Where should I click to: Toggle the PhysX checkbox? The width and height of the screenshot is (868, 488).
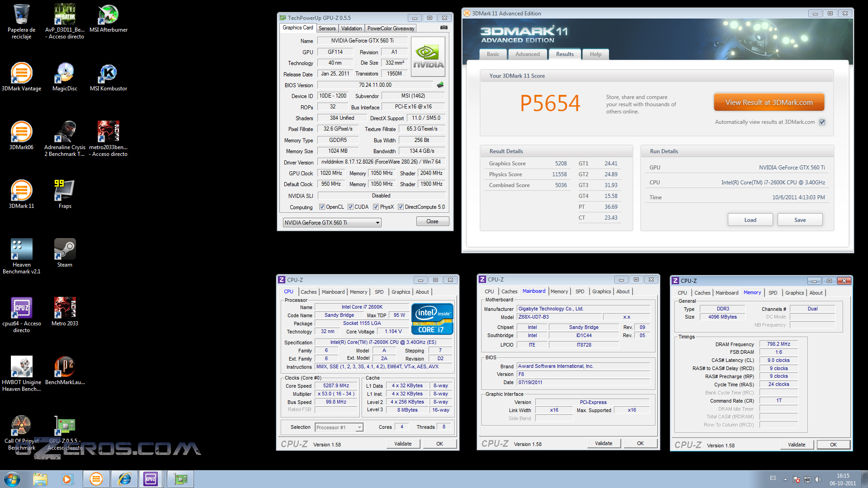[376, 207]
